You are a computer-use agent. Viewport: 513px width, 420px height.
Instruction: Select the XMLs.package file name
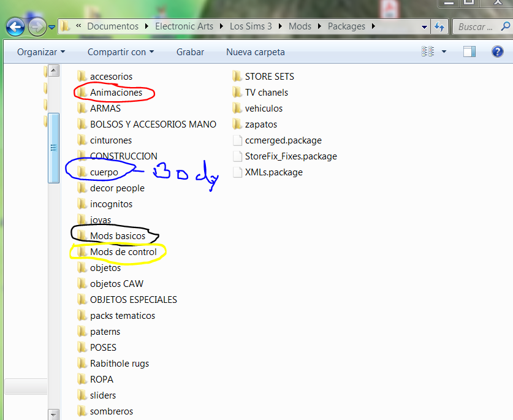point(274,172)
